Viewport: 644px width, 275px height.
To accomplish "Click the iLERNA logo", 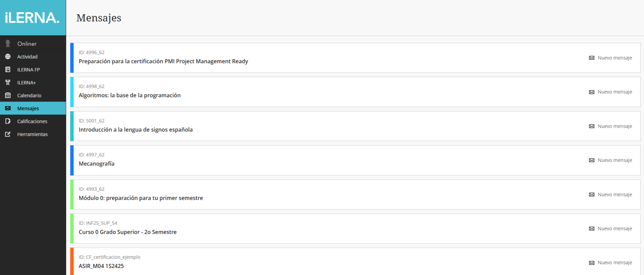I will pyautogui.click(x=32, y=18).
